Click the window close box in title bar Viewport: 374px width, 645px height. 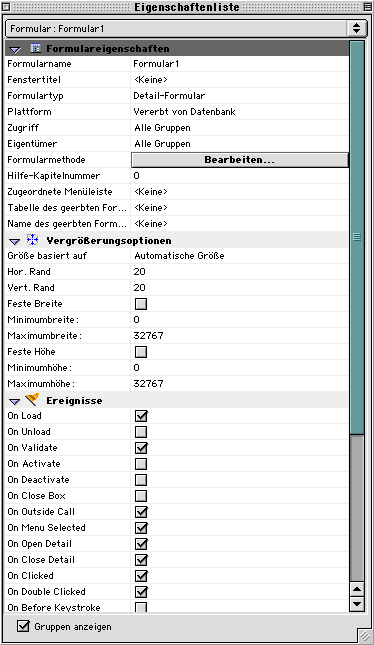point(6,7)
